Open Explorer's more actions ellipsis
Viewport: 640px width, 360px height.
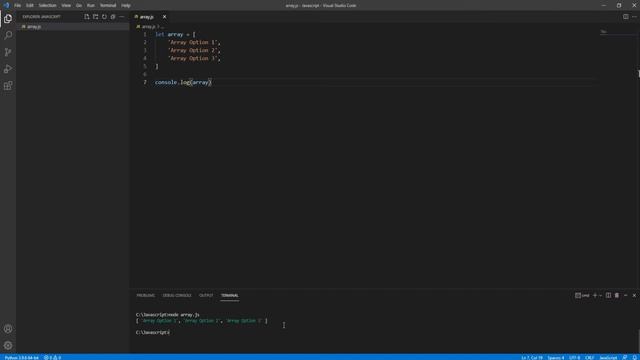tap(122, 17)
